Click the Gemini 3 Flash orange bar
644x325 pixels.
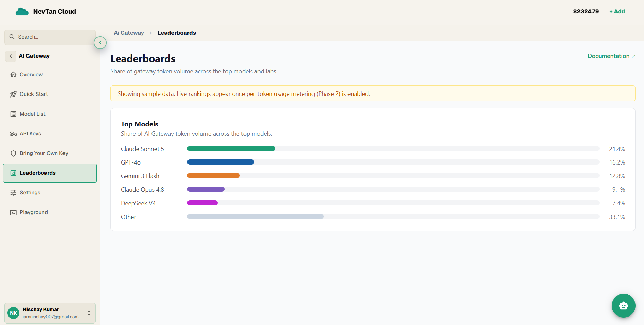click(213, 176)
